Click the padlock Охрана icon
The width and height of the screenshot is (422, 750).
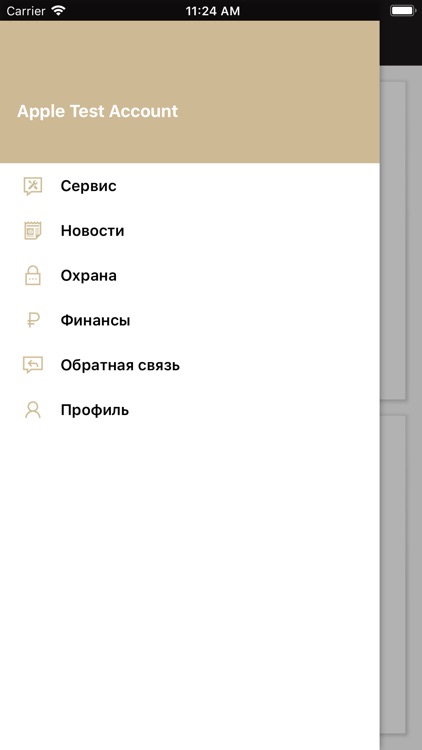pos(33,276)
